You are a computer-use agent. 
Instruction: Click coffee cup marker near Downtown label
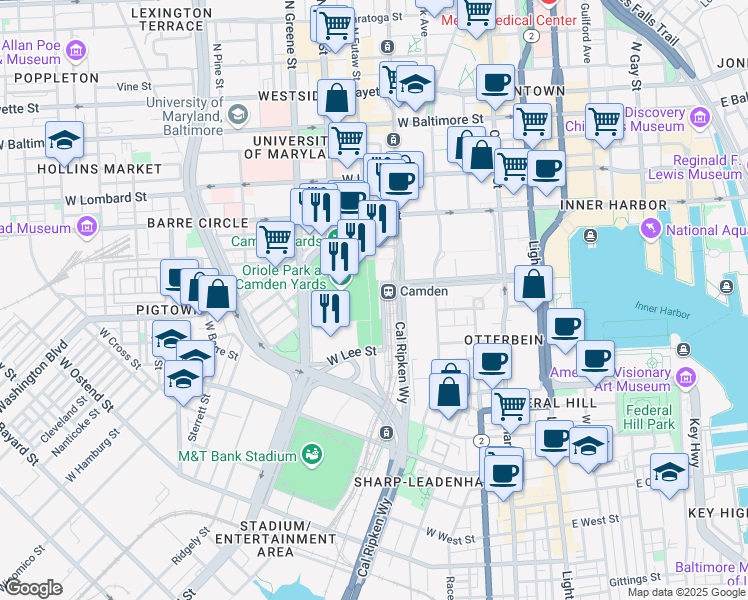pos(496,83)
